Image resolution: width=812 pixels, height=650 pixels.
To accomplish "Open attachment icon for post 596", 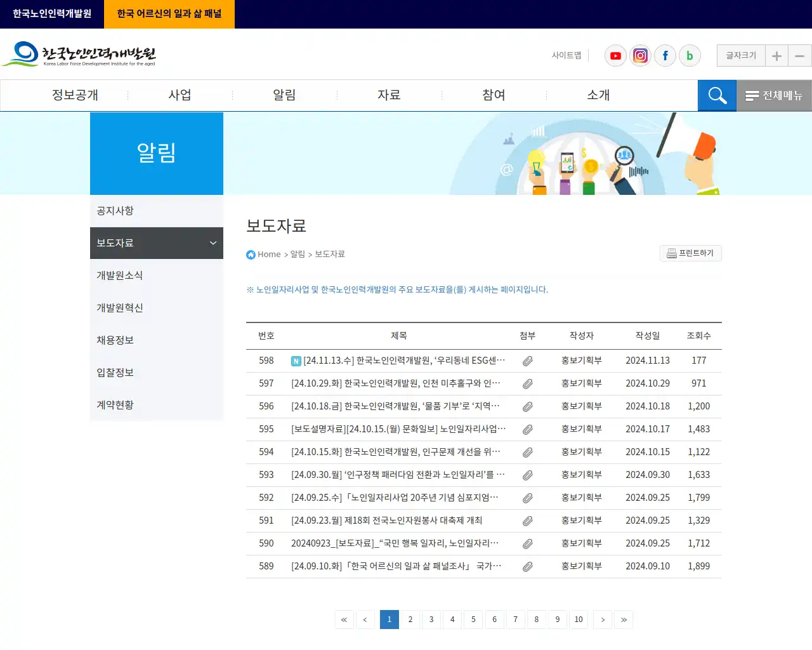I will (527, 407).
